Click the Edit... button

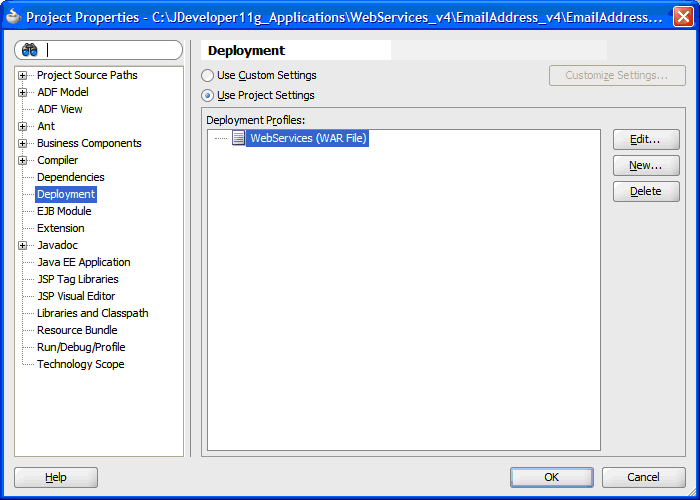(646, 140)
